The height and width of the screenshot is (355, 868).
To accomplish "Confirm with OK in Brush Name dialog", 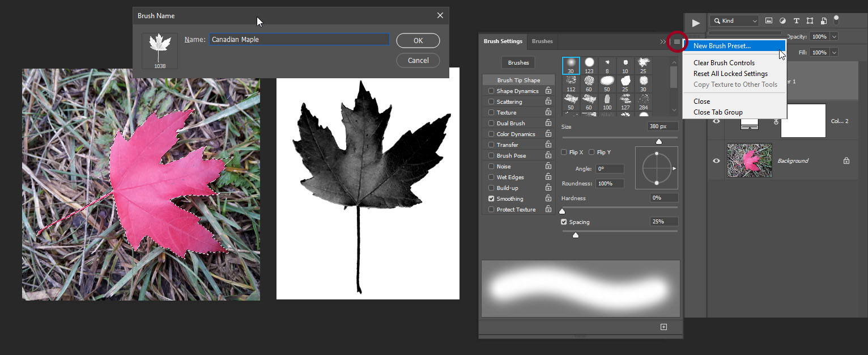I will tap(418, 40).
